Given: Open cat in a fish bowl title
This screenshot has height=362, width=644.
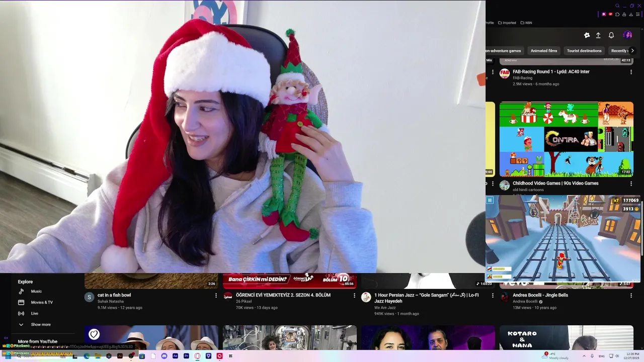Looking at the screenshot, I should pyautogui.click(x=114, y=295).
